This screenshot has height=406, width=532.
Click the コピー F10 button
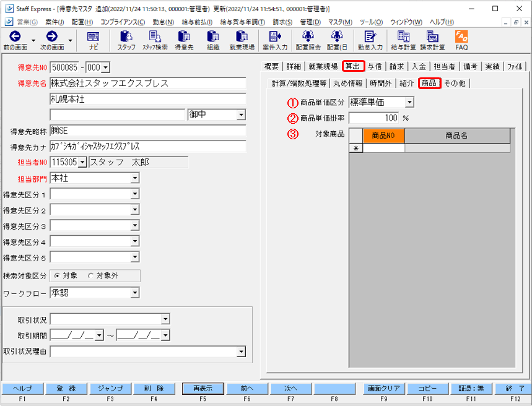coord(427,389)
